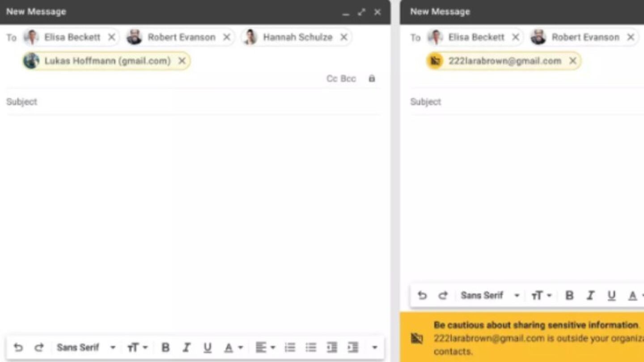Toggle underline in right message toolbar

click(x=611, y=295)
